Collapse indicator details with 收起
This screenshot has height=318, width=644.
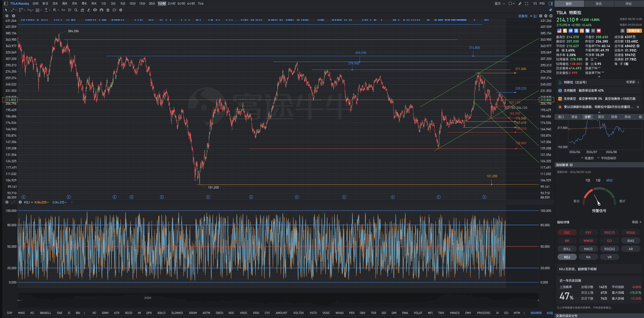[637, 222]
